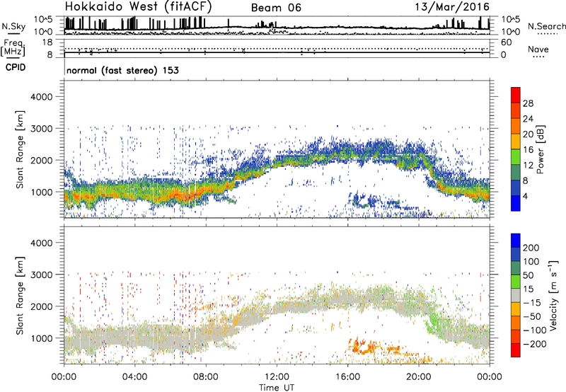Click the 'Nave' legend label
This screenshot has height=392, width=566.
(538, 50)
